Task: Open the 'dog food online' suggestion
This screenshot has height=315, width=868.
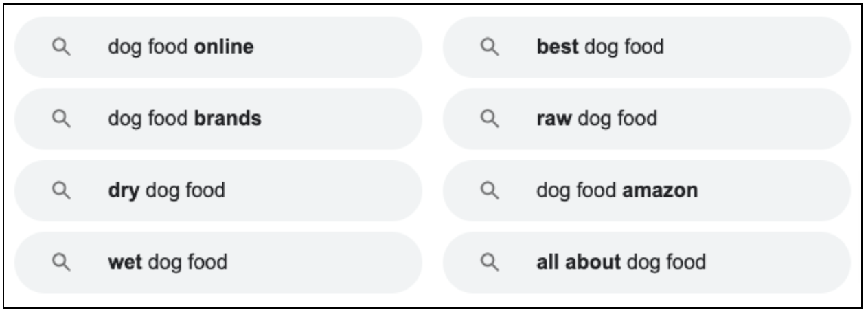Action: (218, 47)
